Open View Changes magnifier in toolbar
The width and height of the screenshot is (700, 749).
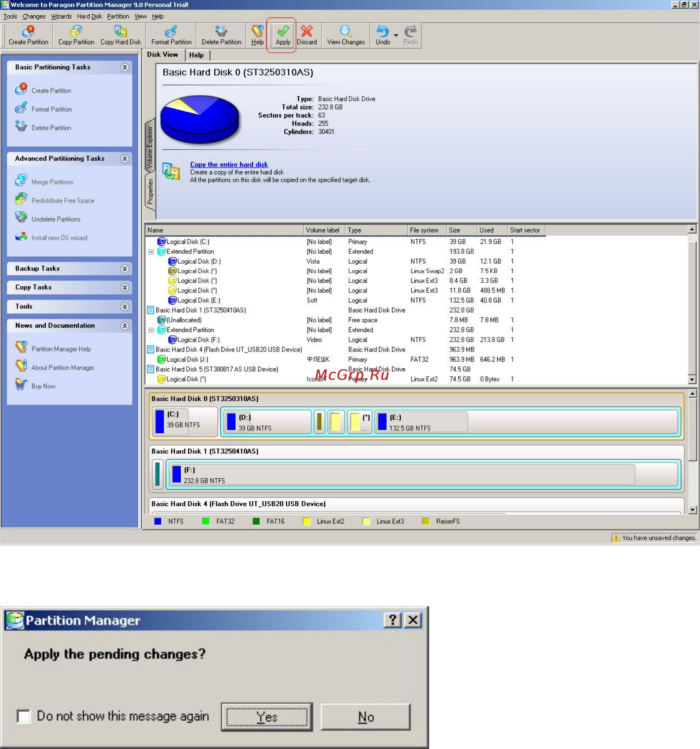tap(346, 36)
